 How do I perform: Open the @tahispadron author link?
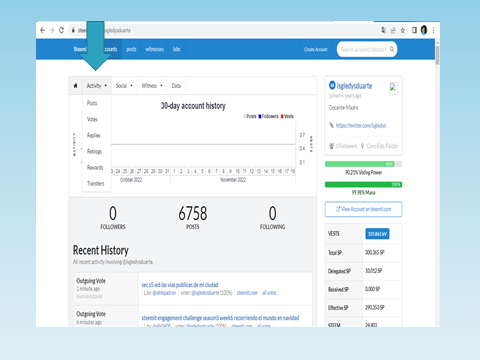coord(164,293)
